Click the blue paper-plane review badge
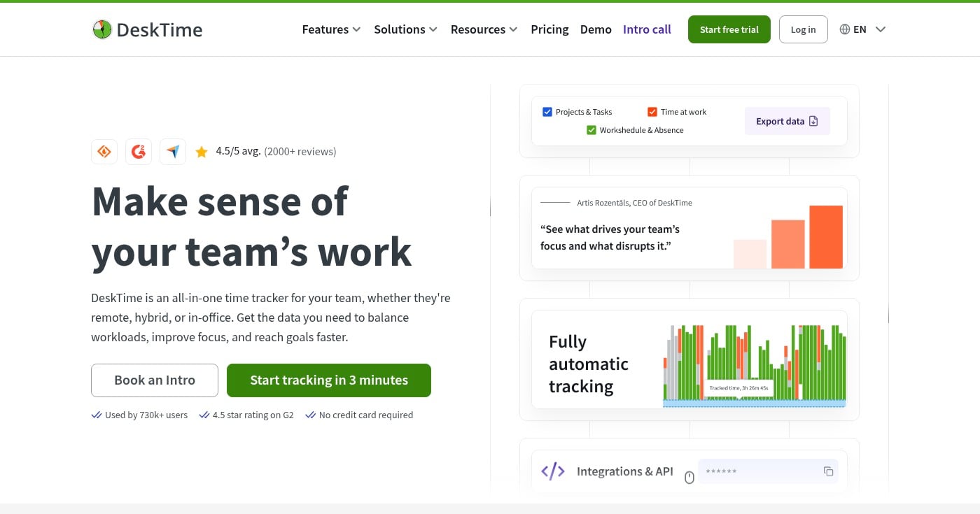Image resolution: width=980 pixels, height=514 pixels. click(x=173, y=151)
